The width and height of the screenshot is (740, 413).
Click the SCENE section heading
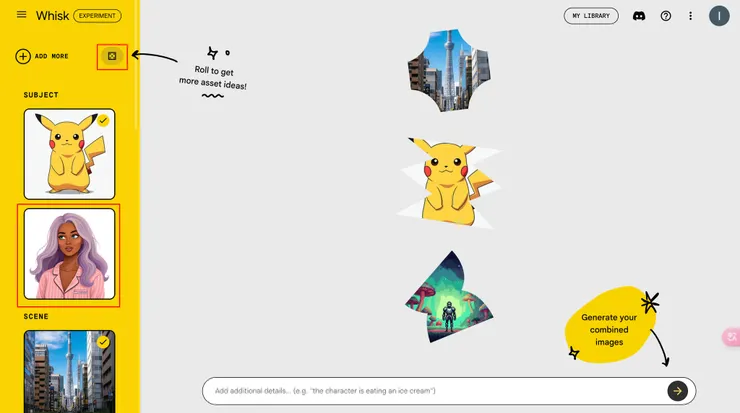(x=36, y=316)
